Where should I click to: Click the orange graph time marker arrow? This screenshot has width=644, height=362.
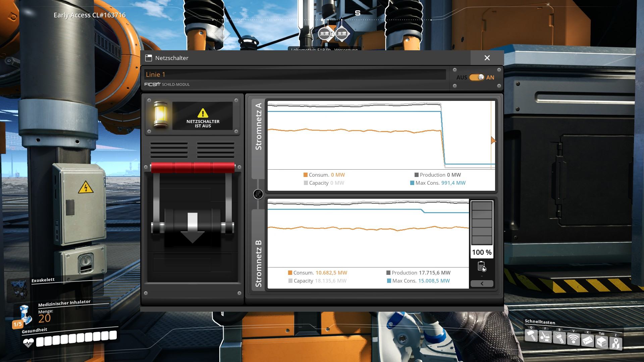pos(493,140)
